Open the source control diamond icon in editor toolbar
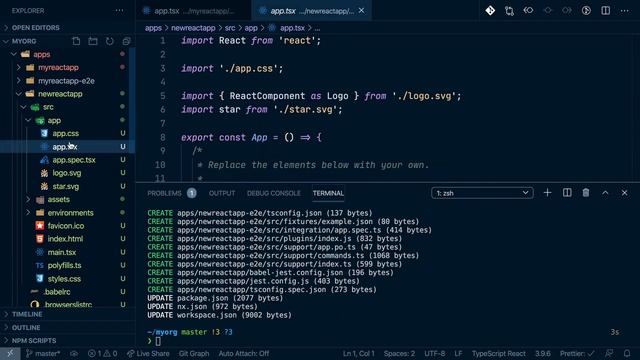This screenshot has width=640, height=360. (x=490, y=11)
